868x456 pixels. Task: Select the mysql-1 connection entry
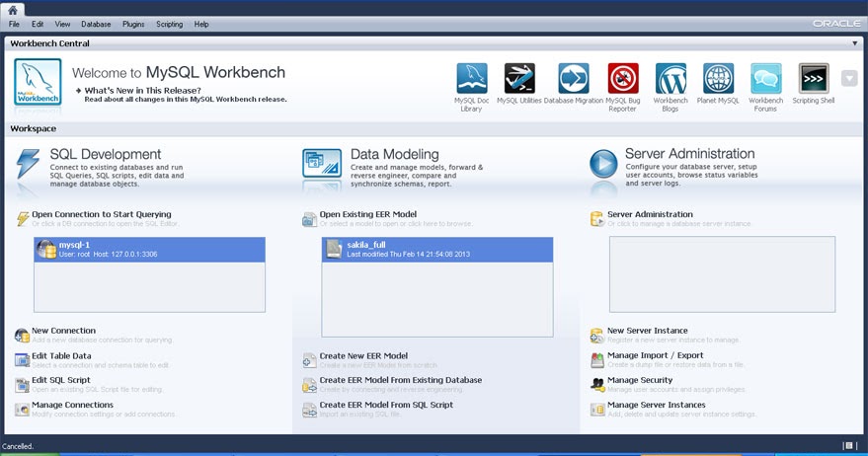[x=149, y=250]
